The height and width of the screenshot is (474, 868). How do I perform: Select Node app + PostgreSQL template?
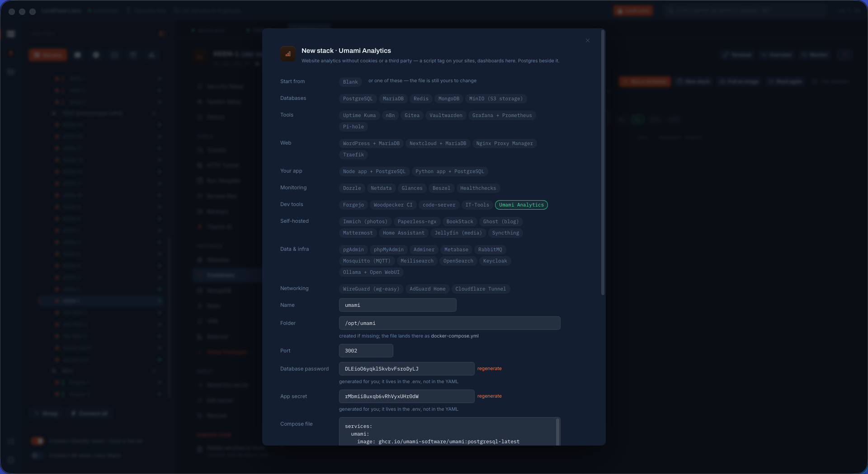374,171
